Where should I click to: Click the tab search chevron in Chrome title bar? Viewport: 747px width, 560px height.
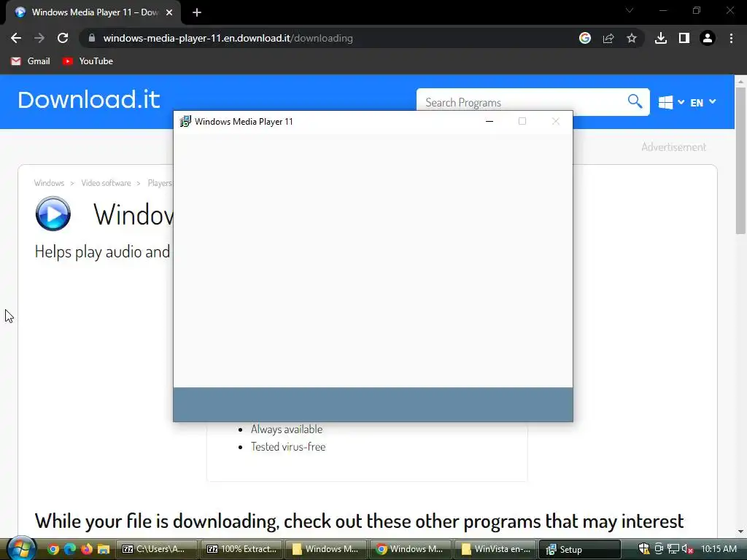coord(630,10)
